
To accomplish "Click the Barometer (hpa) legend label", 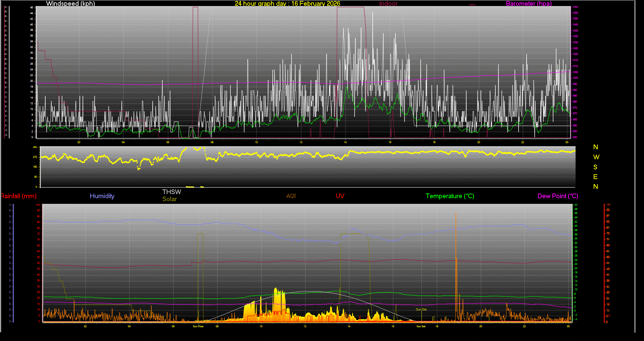I will (x=529, y=3).
